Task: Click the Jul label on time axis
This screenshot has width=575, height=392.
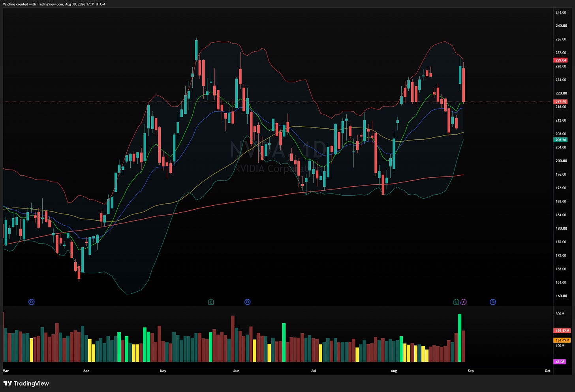Action: (x=313, y=371)
